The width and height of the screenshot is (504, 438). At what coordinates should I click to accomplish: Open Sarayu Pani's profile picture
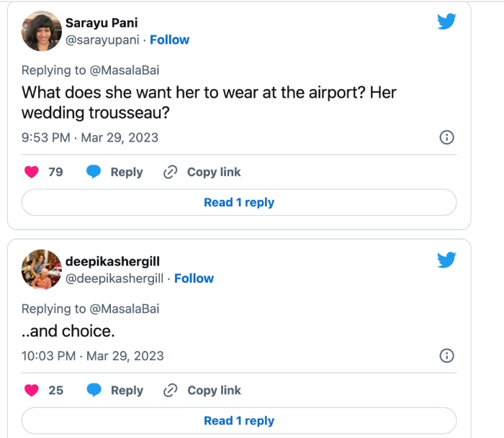pos(42,31)
